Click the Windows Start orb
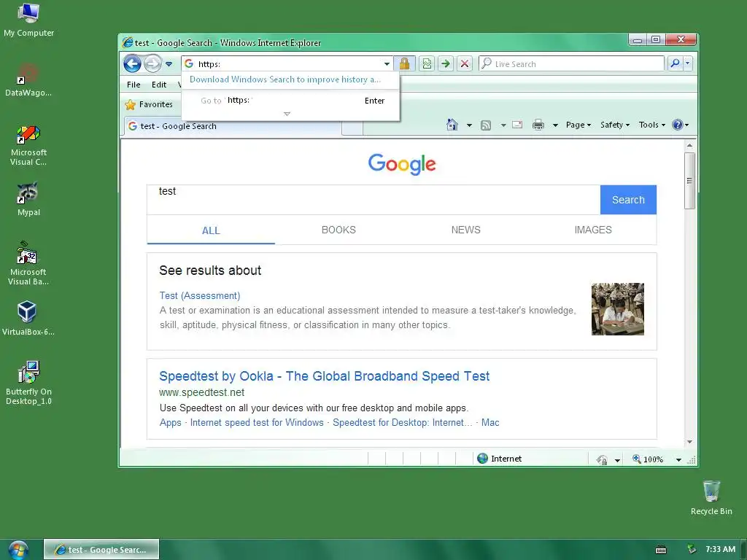This screenshot has width=747, height=560. (x=18, y=550)
